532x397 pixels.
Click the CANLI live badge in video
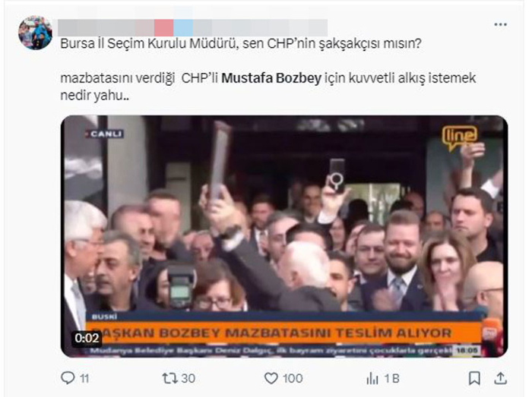[x=105, y=134]
